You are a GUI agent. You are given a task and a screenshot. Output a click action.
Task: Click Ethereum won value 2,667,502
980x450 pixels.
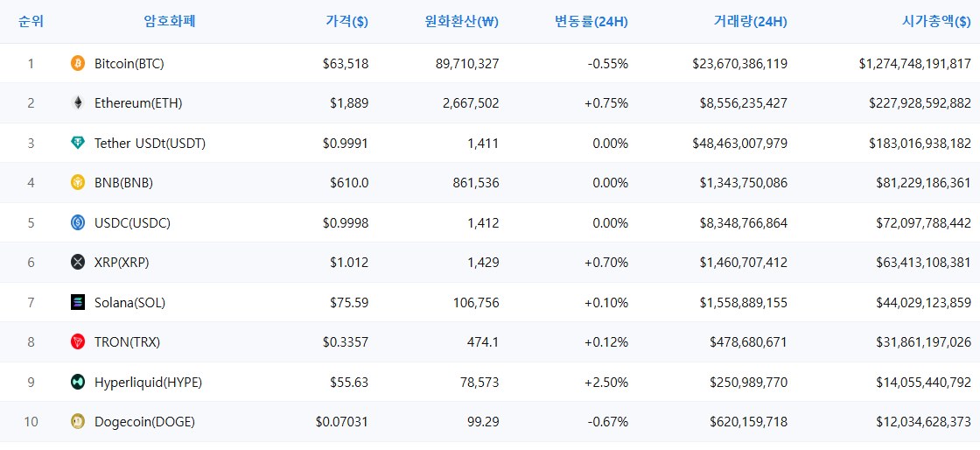click(x=472, y=104)
